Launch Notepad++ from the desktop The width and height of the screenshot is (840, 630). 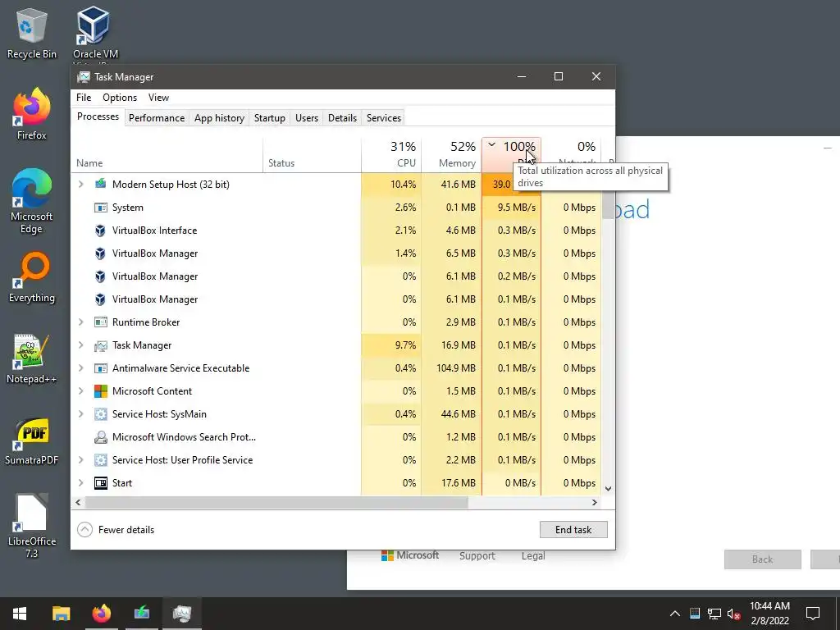click(31, 359)
